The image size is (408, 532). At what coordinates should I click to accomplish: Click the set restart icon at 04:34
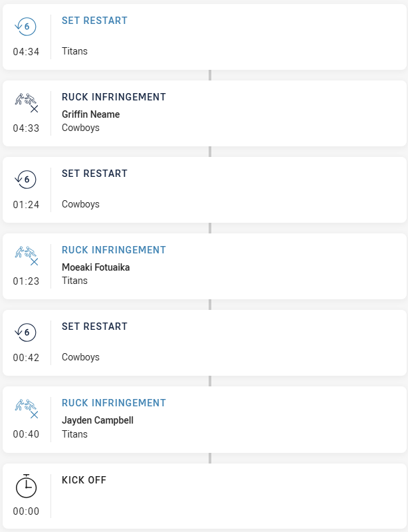[25, 27]
